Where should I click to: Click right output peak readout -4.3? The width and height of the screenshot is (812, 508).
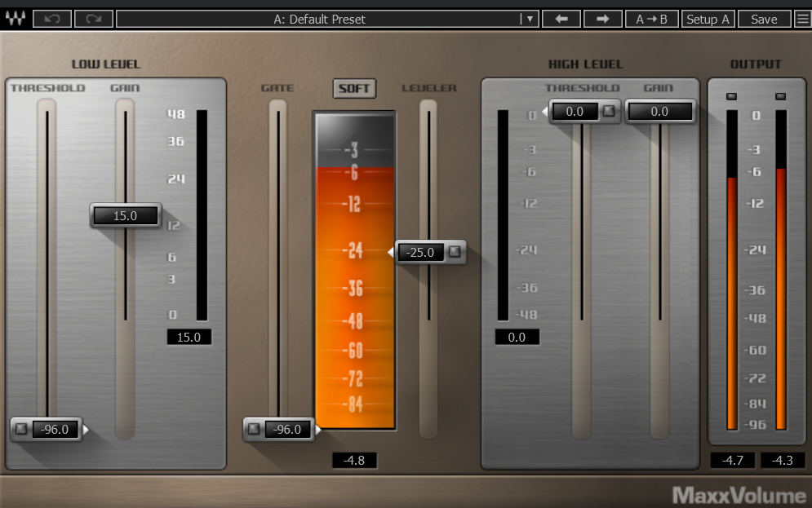[782, 461]
